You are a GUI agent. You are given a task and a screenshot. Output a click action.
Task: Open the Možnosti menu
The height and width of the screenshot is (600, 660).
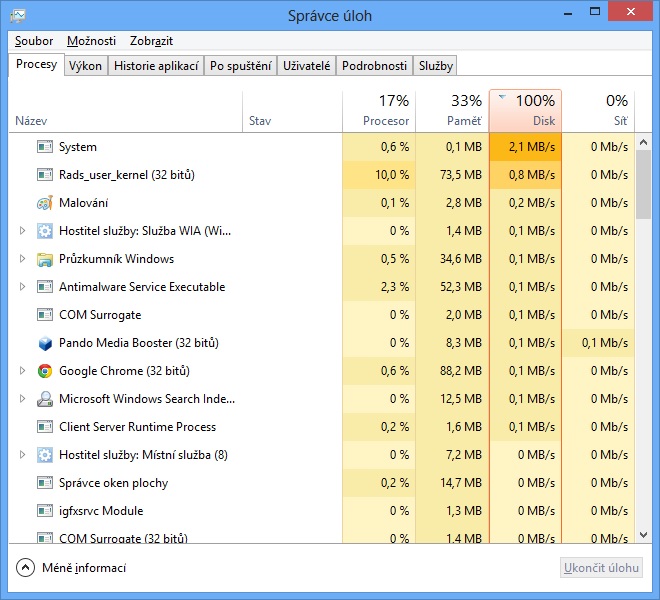point(91,41)
